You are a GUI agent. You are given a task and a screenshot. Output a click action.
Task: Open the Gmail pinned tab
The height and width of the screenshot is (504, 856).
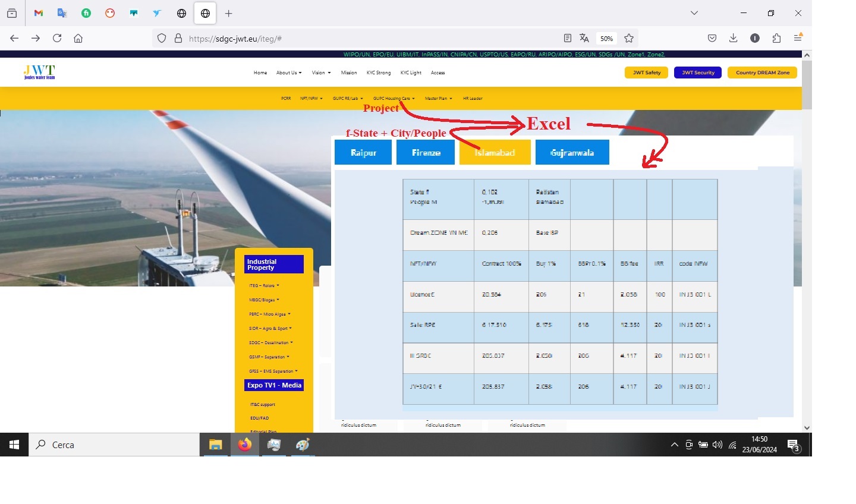click(39, 13)
